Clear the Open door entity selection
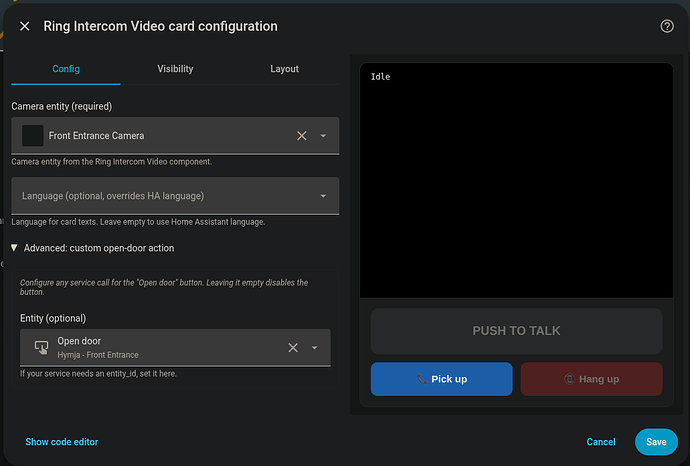690x466 pixels. click(x=293, y=348)
